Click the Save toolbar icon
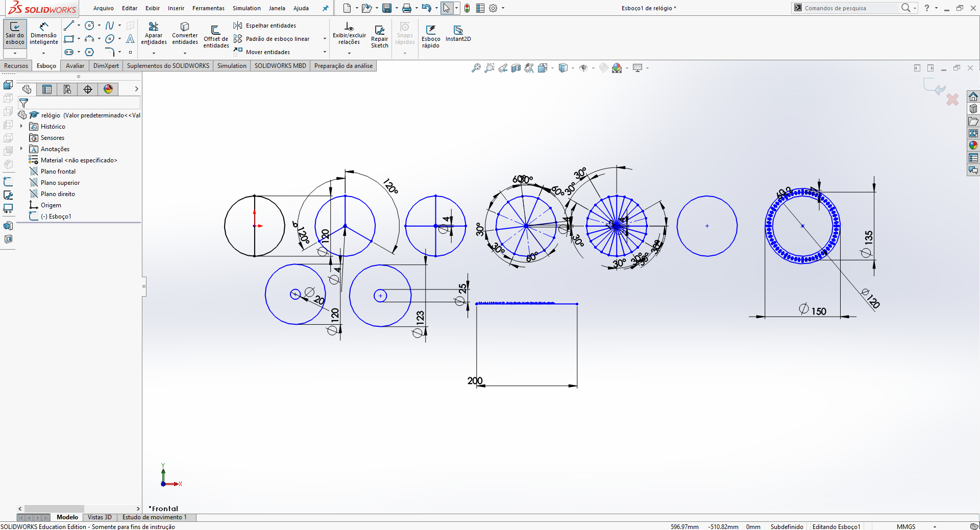The height and width of the screenshot is (530, 980). pos(387,8)
